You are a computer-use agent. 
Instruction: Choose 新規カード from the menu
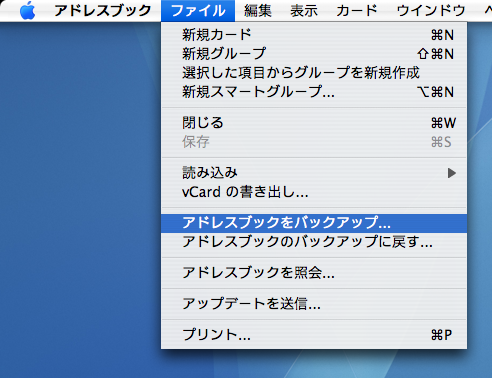(x=314, y=35)
